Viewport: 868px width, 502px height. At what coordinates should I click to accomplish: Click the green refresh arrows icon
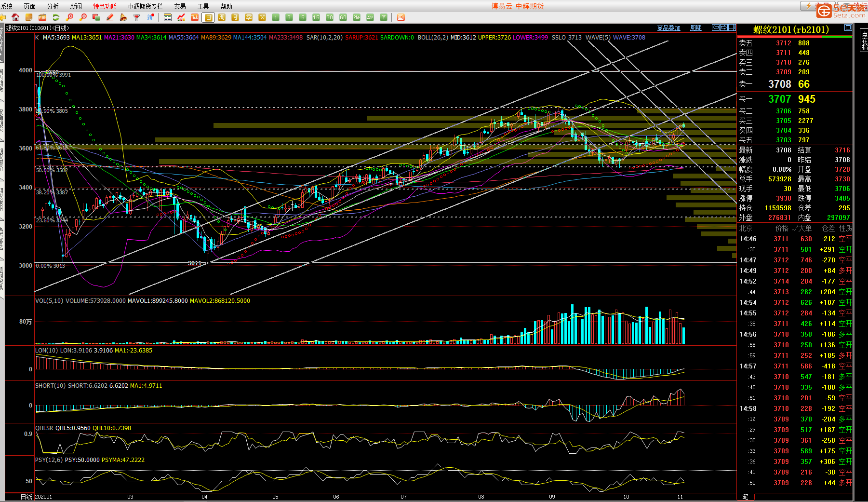pyautogui.click(x=56, y=17)
